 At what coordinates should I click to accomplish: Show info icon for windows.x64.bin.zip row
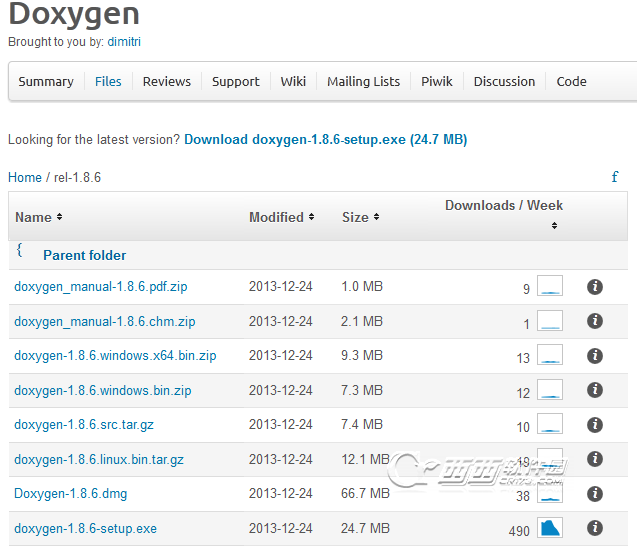[595, 356]
